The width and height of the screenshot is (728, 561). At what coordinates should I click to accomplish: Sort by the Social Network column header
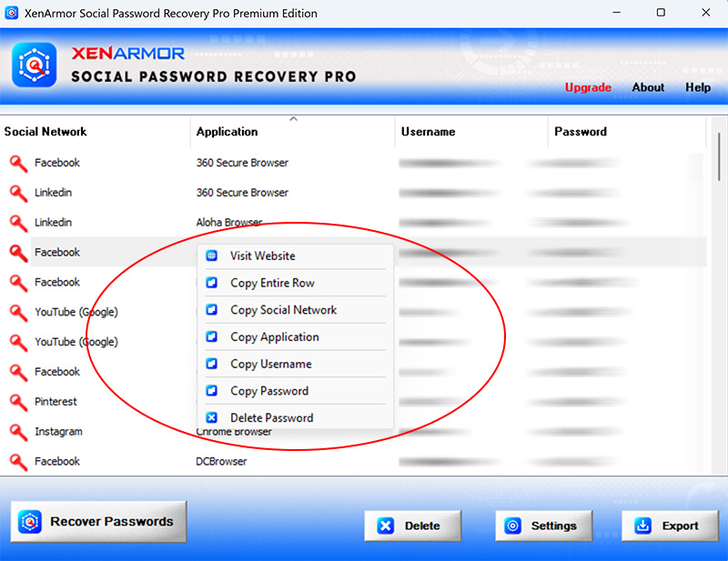96,132
